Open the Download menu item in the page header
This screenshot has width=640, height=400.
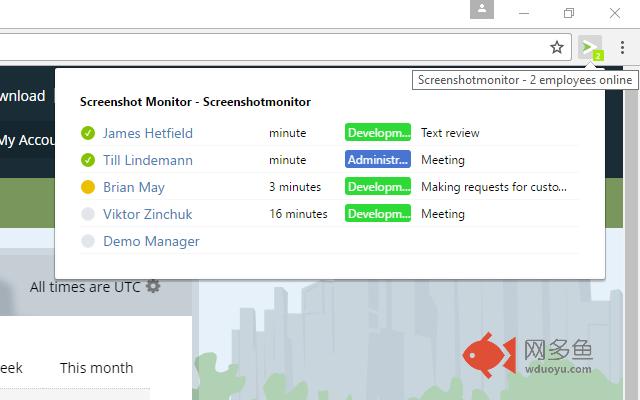22,96
